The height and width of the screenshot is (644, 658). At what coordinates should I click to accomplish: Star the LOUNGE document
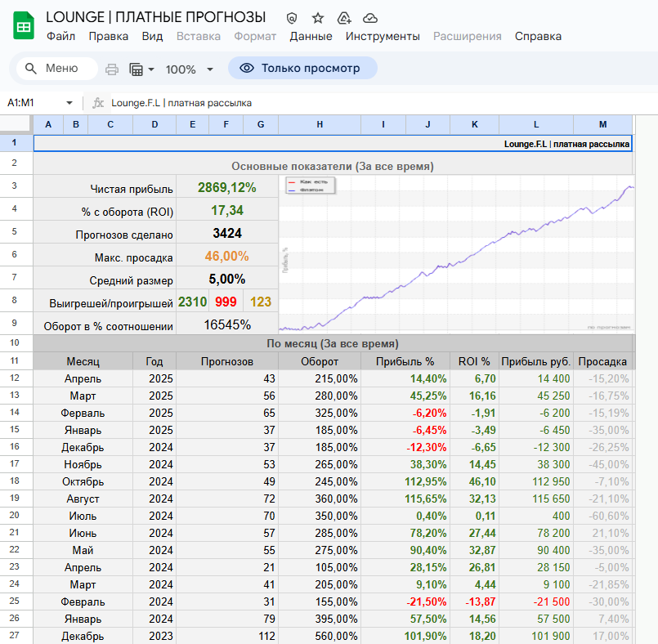pos(318,17)
